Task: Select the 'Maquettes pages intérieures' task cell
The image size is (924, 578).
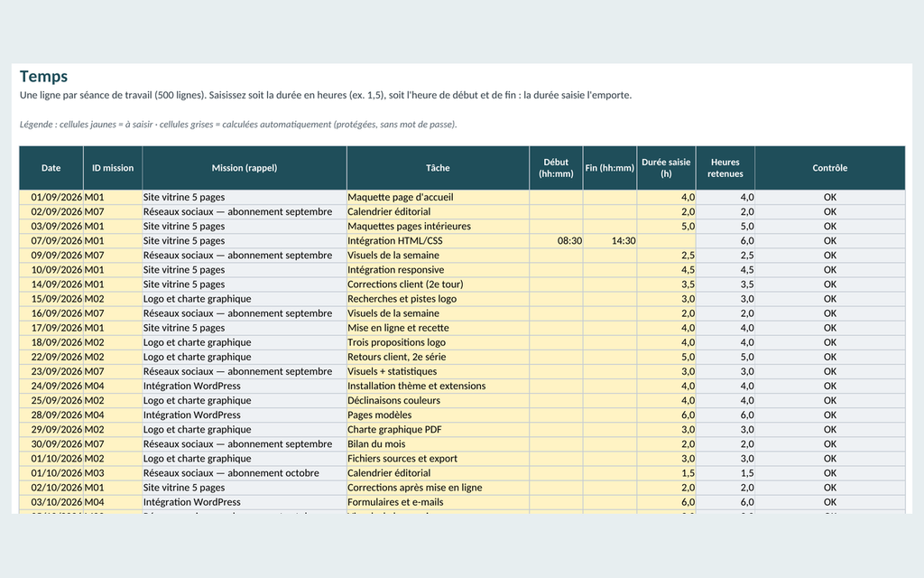Action: [x=438, y=226]
